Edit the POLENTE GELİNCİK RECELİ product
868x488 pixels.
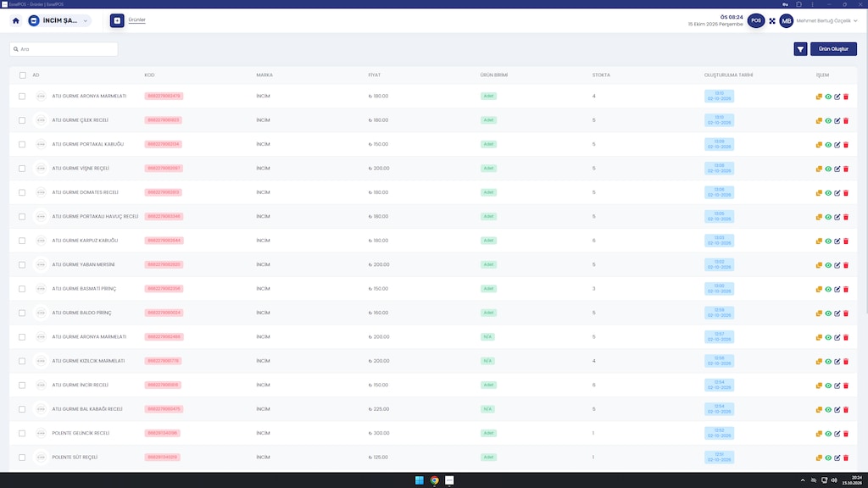click(x=837, y=434)
